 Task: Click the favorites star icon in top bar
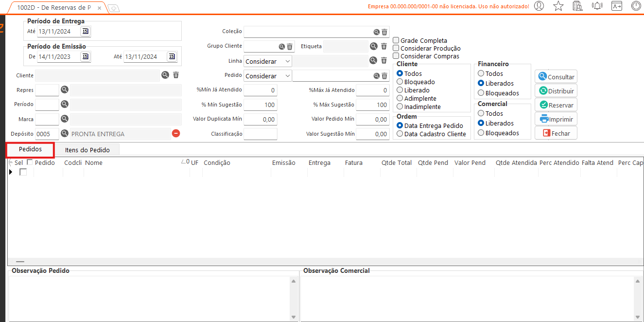pos(558,6)
